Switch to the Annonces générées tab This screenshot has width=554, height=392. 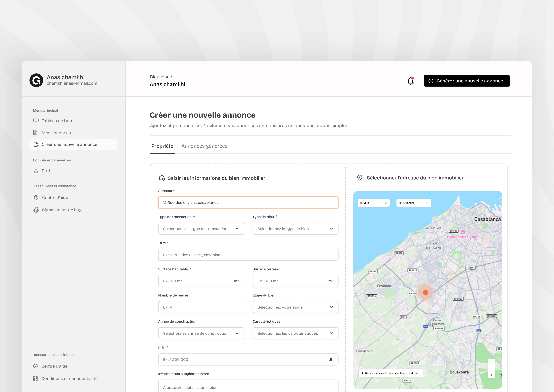click(x=204, y=146)
